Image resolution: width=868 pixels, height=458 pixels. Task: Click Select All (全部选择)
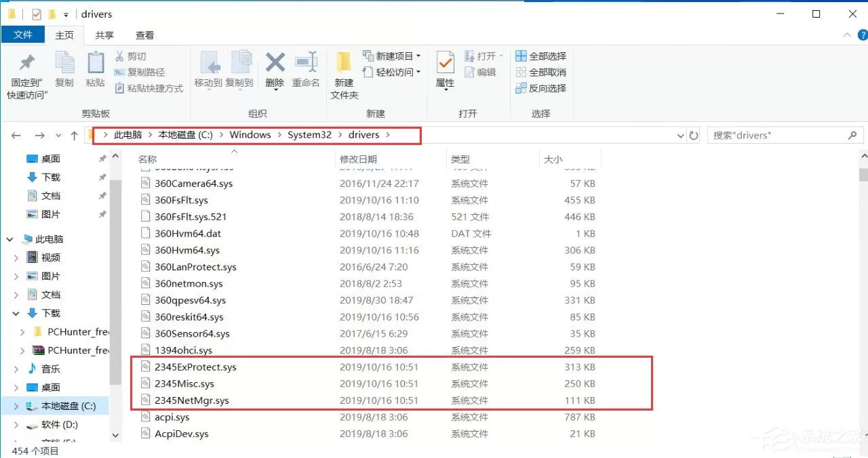click(x=540, y=56)
